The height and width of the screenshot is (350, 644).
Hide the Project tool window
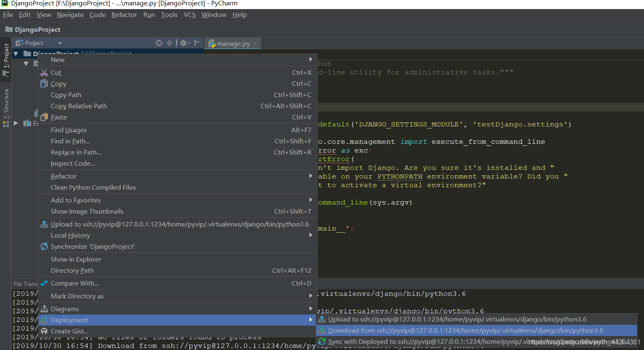tap(197, 43)
